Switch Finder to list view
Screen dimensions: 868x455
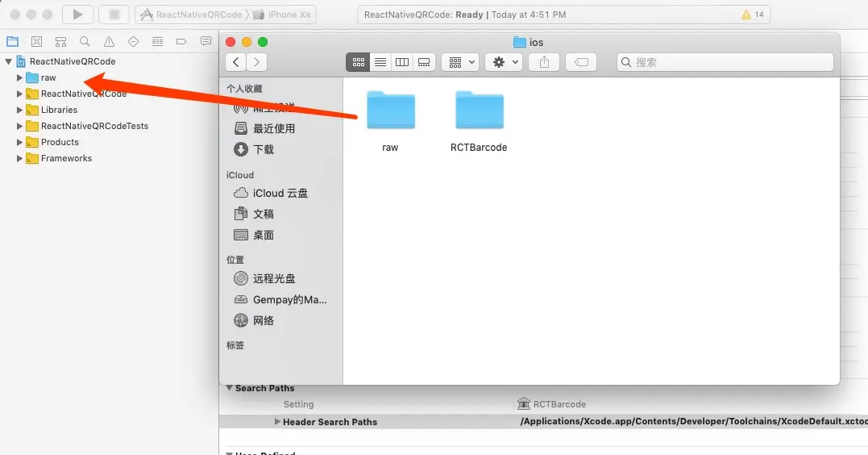pyautogui.click(x=380, y=62)
